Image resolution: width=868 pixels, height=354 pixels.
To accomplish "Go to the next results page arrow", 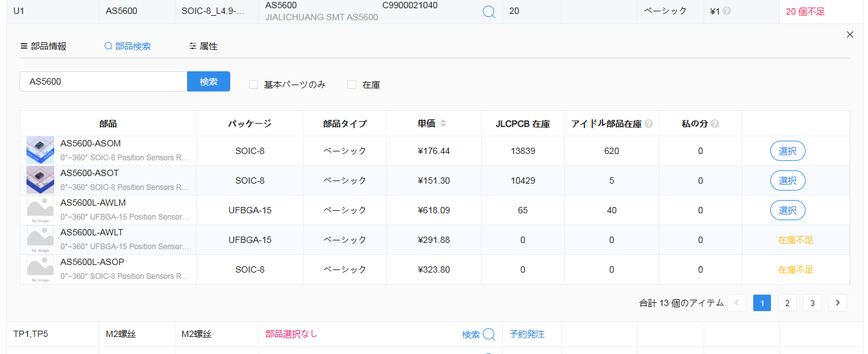I will 837,303.
